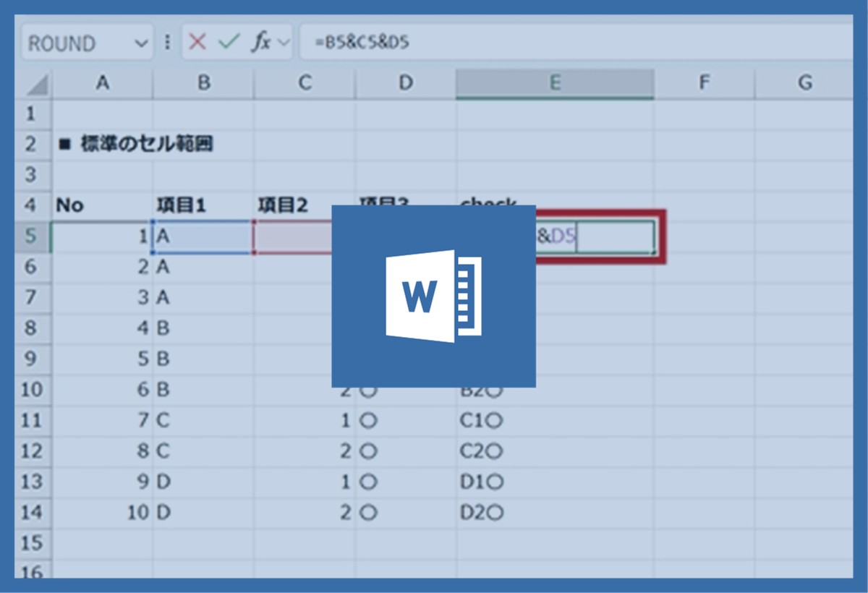Click the Cancel (X) formula icon
Image resolution: width=868 pixels, height=593 pixels.
[x=197, y=43]
